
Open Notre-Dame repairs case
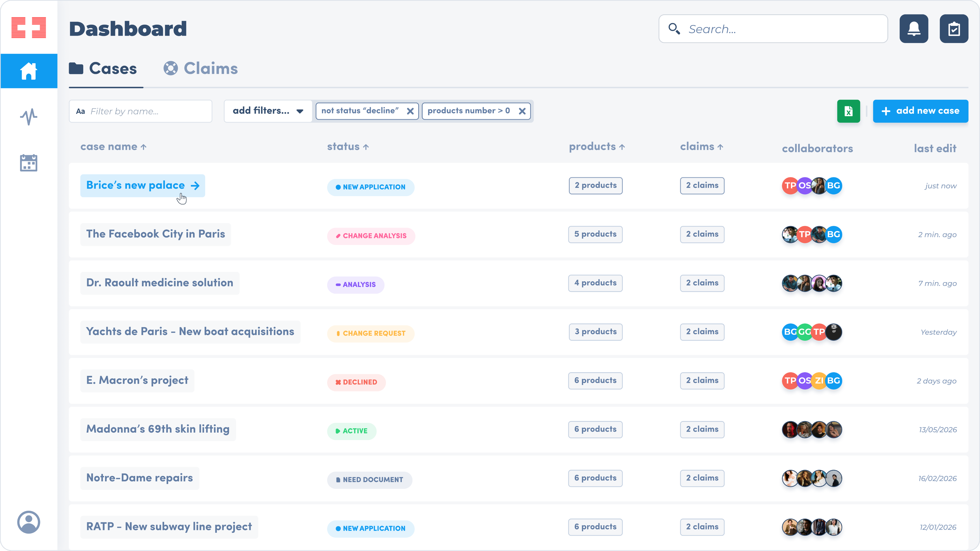pyautogui.click(x=140, y=478)
